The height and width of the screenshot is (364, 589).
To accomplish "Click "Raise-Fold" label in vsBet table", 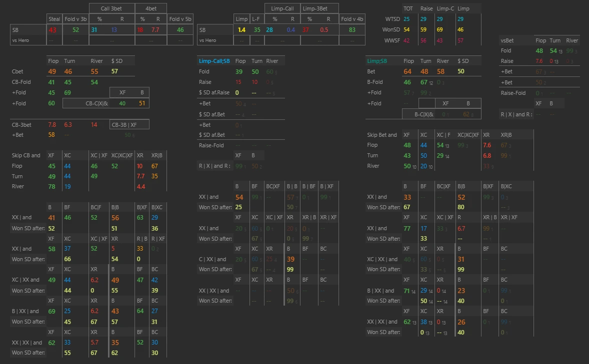I will [512, 93].
